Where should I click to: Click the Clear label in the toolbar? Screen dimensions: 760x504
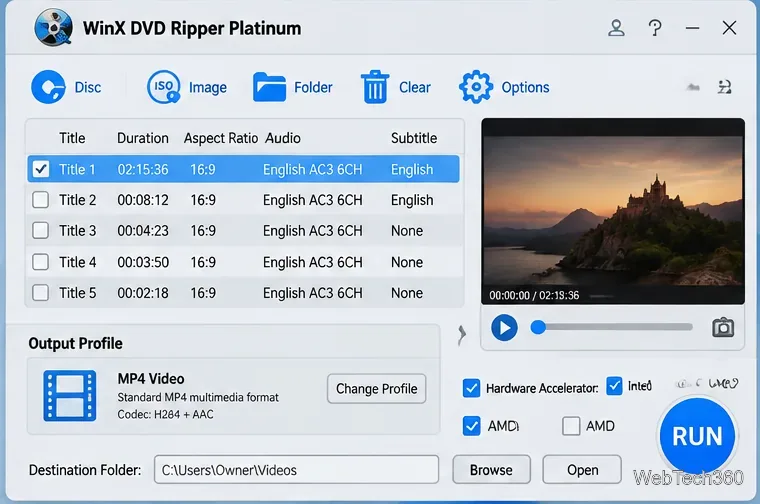(x=415, y=87)
